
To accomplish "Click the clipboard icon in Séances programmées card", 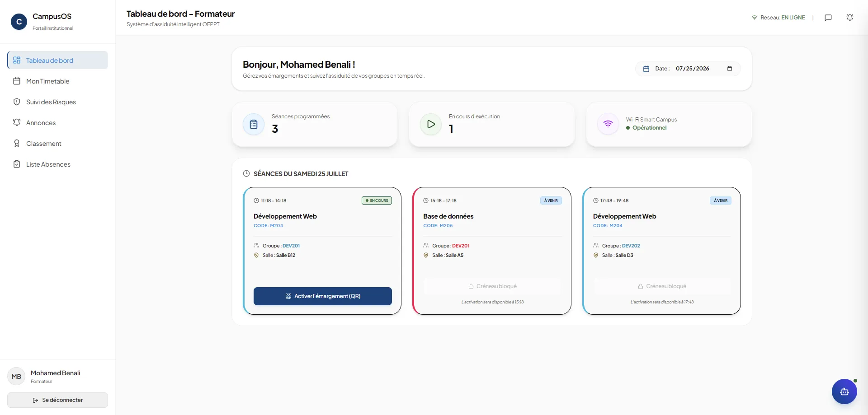I will 254,124.
